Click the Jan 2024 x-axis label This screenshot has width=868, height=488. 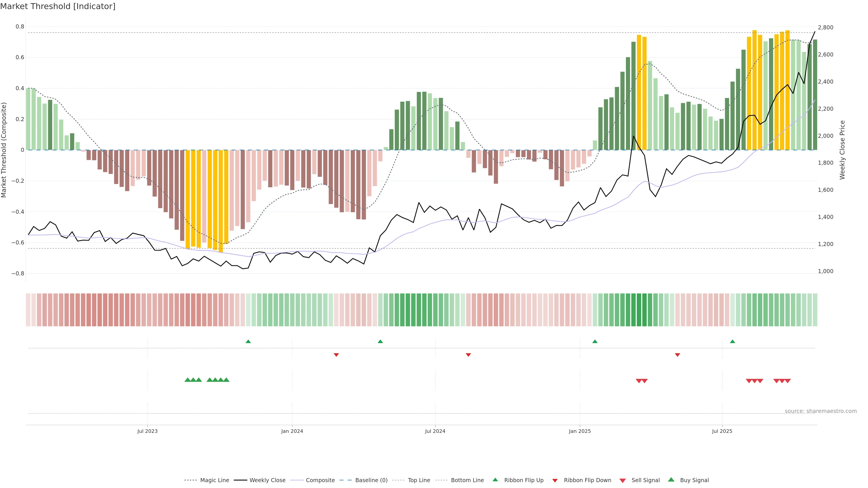292,431
